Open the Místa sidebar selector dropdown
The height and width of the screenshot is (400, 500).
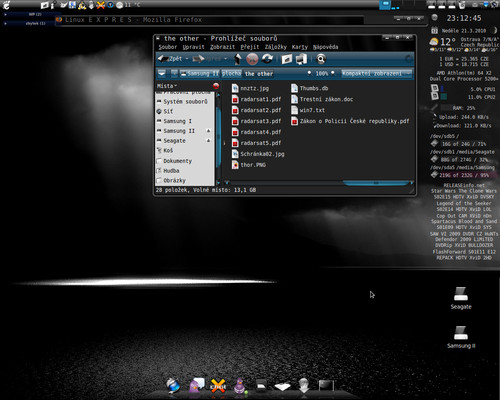167,86
